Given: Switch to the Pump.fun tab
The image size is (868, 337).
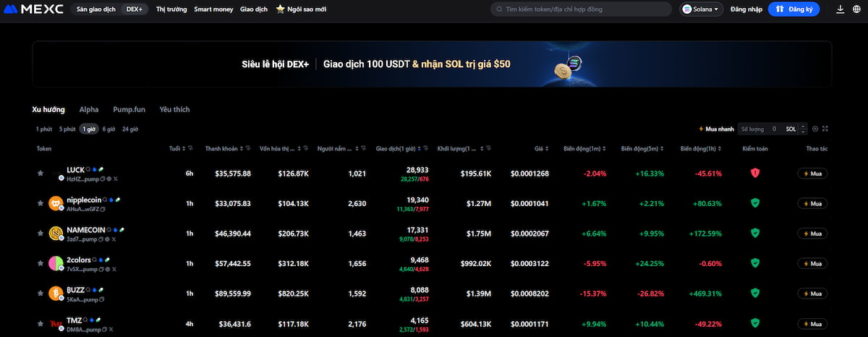Looking at the screenshot, I should (129, 109).
